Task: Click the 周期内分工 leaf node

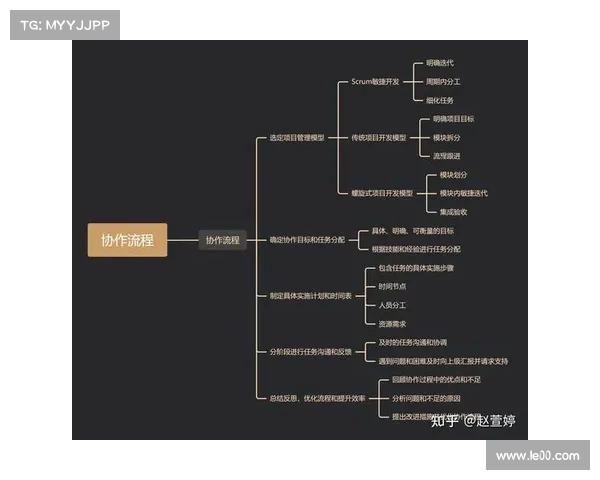Action: tap(443, 81)
